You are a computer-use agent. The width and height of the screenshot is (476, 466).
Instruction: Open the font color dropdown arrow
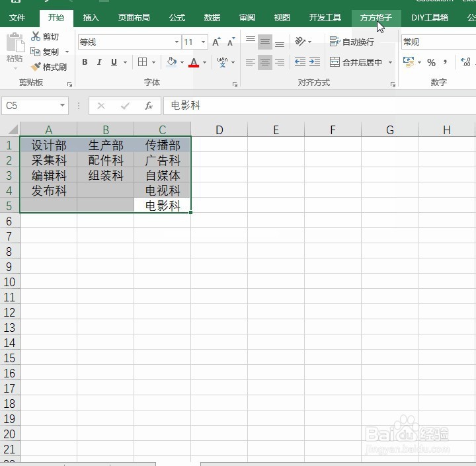coord(204,63)
